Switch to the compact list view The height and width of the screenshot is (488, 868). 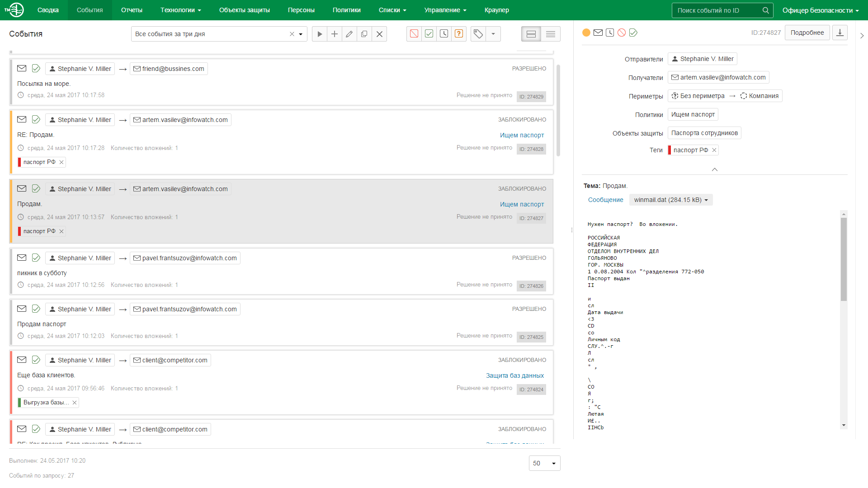(x=551, y=34)
